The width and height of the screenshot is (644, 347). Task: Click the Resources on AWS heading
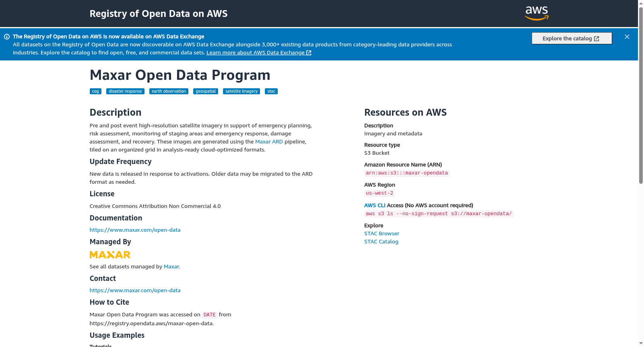[405, 112]
